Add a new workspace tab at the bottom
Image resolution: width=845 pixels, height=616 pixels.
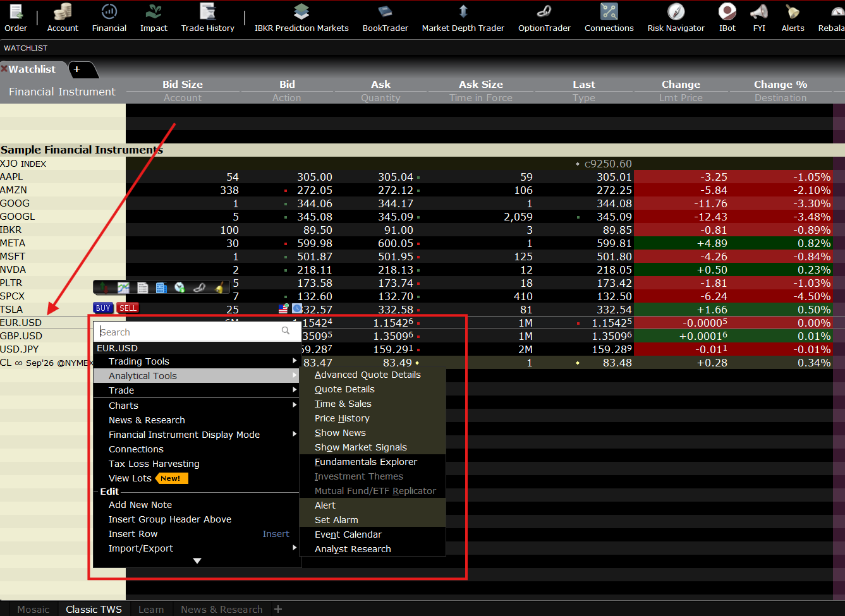[277, 609]
